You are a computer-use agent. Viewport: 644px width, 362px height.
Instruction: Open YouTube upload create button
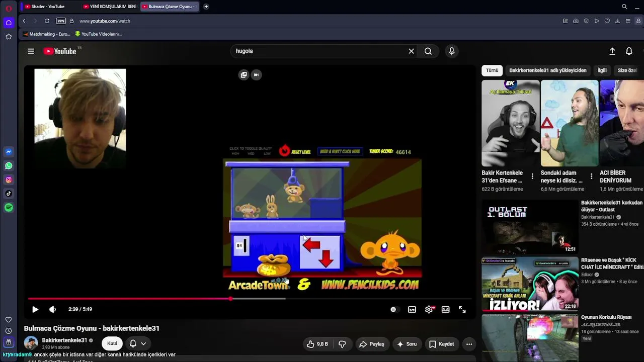pyautogui.click(x=612, y=51)
